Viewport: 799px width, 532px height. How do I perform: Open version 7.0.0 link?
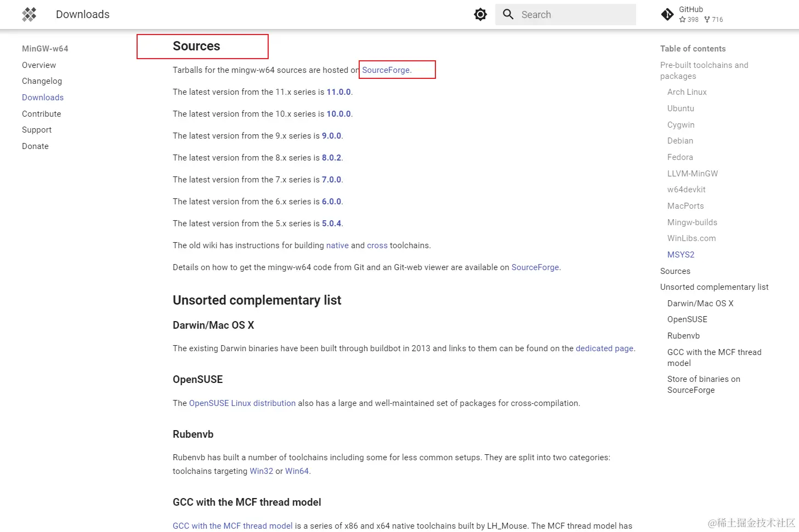tap(331, 180)
